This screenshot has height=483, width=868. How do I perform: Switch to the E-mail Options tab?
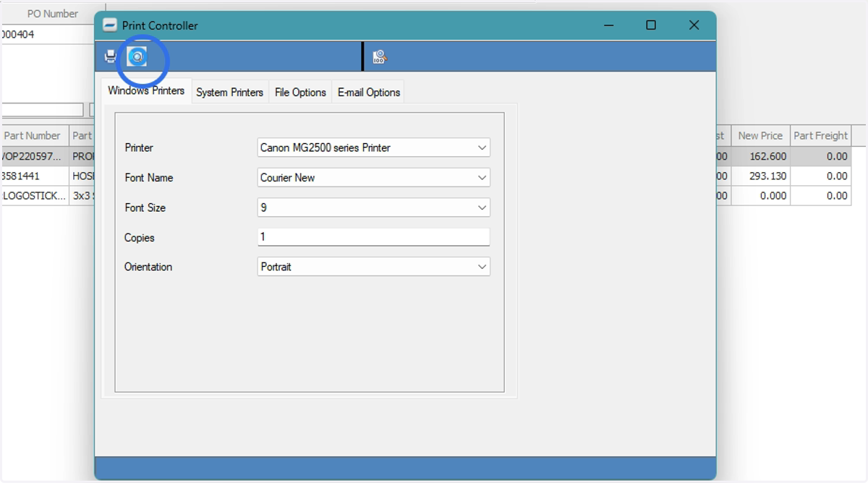click(x=369, y=93)
